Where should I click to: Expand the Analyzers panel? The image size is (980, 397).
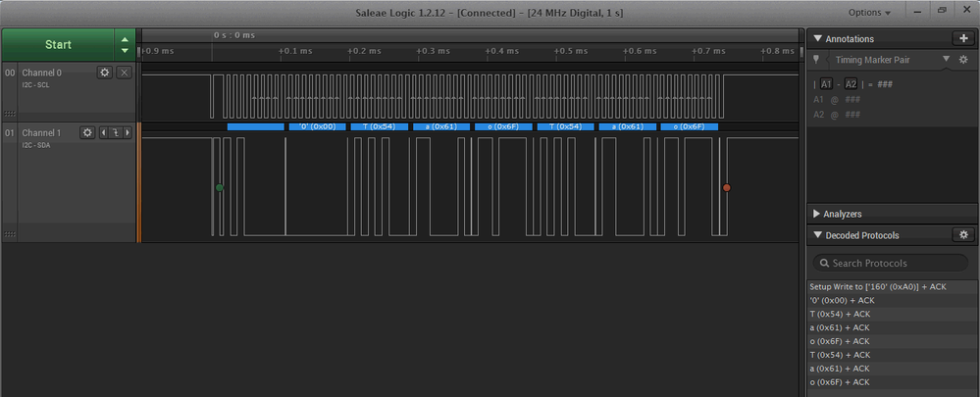(x=817, y=214)
